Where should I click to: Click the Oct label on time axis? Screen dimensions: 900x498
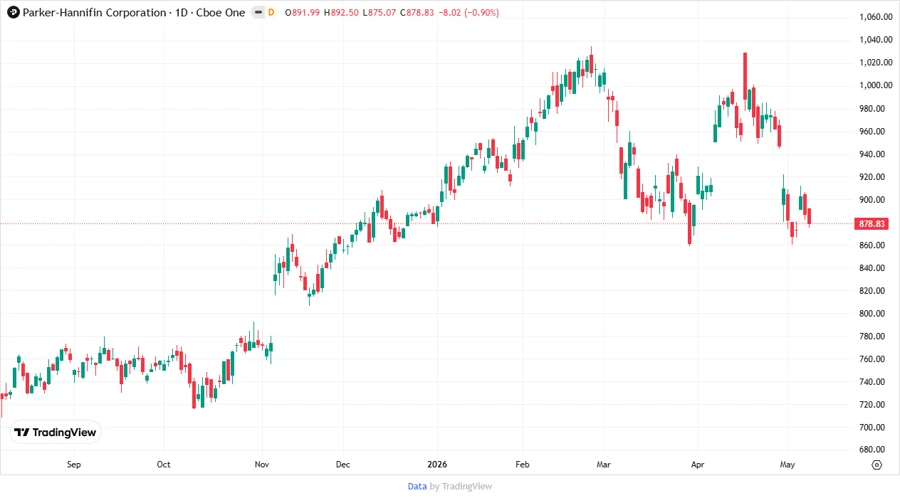click(x=164, y=464)
